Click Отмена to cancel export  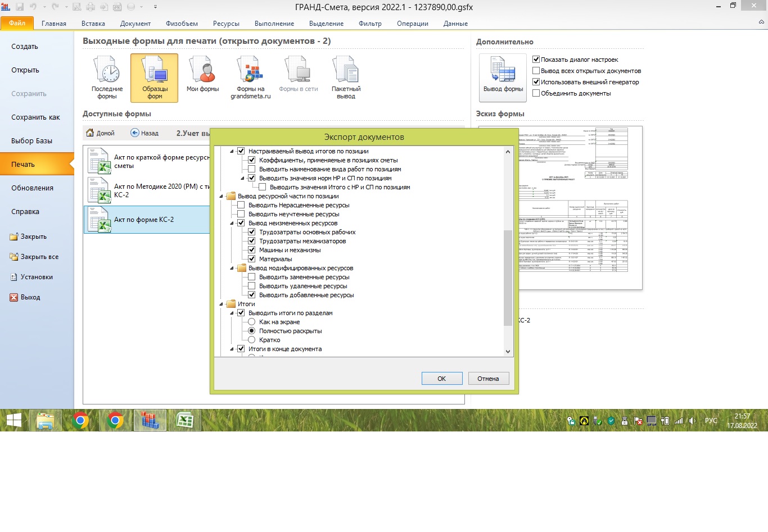click(x=489, y=379)
